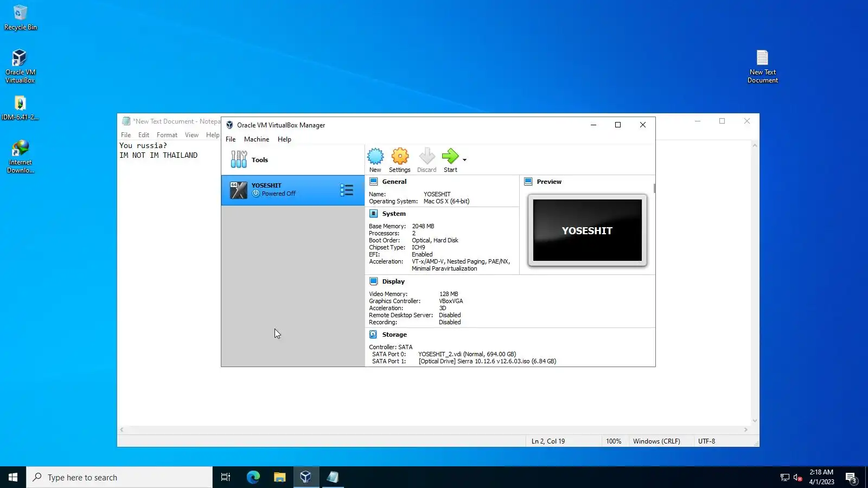Open Notepad Edit menu

click(x=144, y=135)
